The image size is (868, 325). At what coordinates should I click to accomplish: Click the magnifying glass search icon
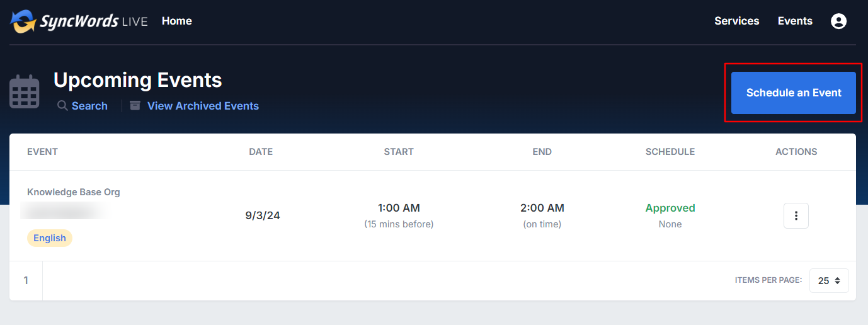pos(62,106)
